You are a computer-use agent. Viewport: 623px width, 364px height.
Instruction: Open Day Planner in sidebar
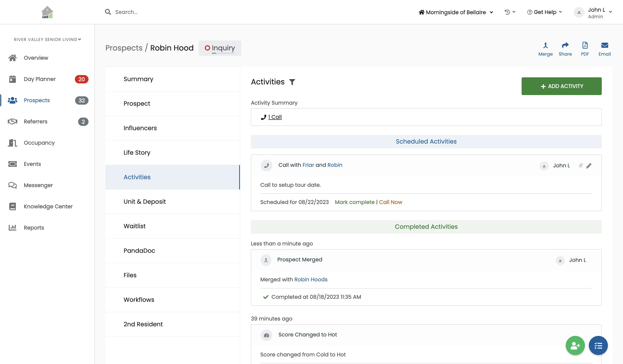(x=39, y=79)
